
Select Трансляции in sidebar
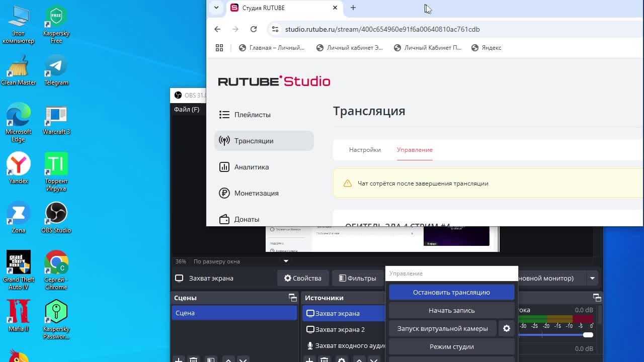click(264, 141)
